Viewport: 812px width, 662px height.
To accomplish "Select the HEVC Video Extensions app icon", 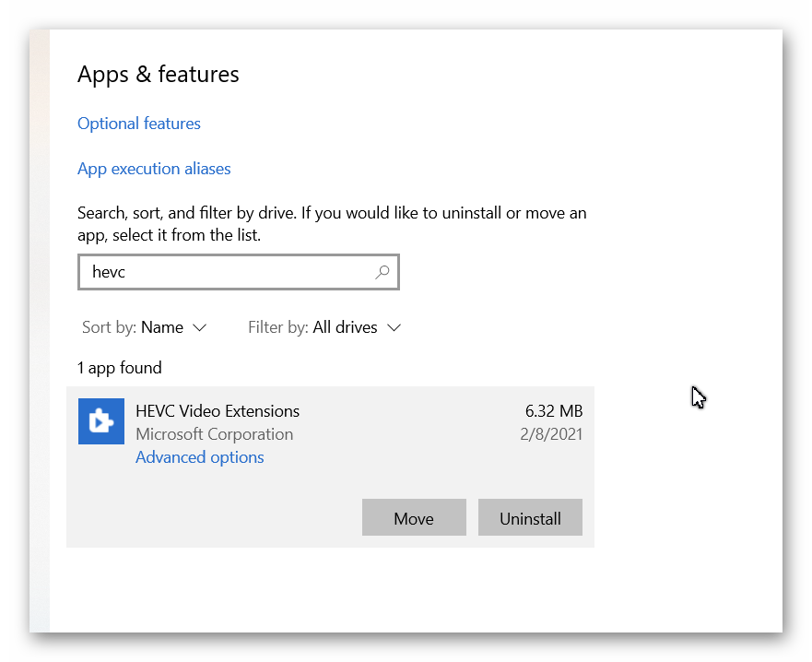I will pos(101,421).
